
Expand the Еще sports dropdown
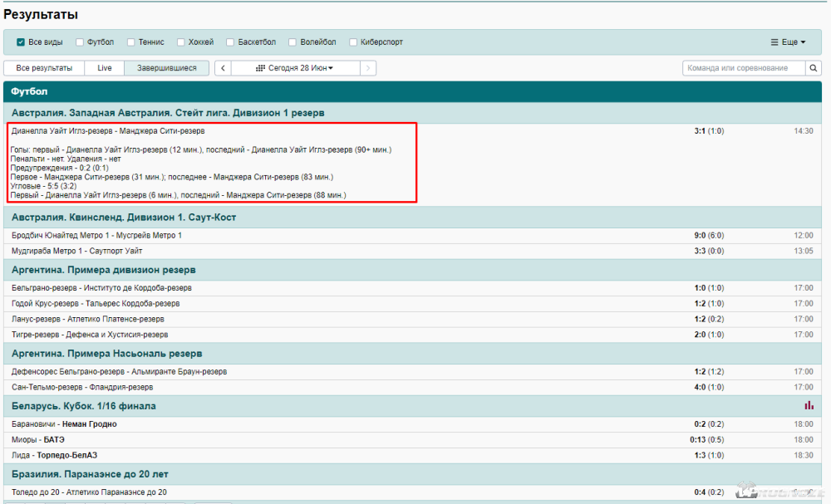[x=788, y=42]
